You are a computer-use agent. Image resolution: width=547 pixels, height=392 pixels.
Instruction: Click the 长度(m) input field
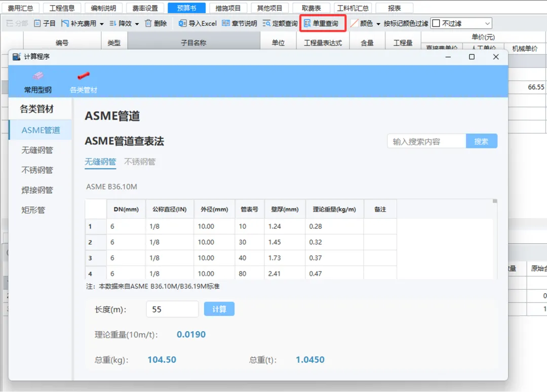point(172,309)
